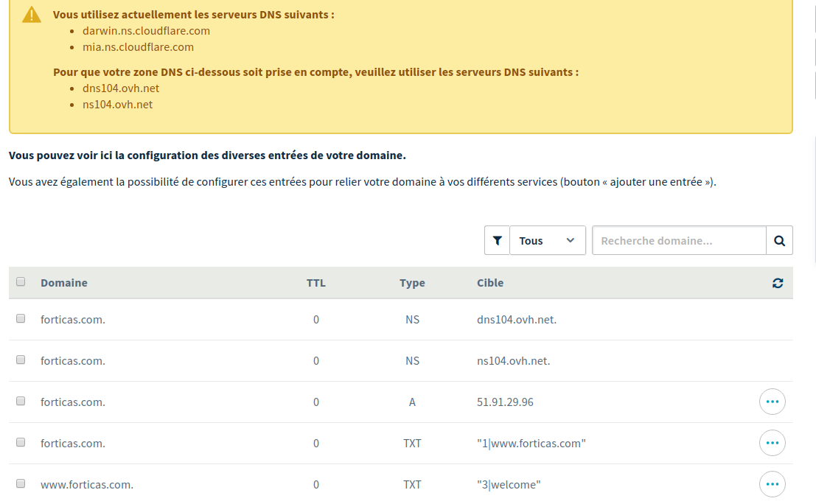Expand the "Tous" record type dropdown
This screenshot has width=816, height=504.
[x=547, y=240]
